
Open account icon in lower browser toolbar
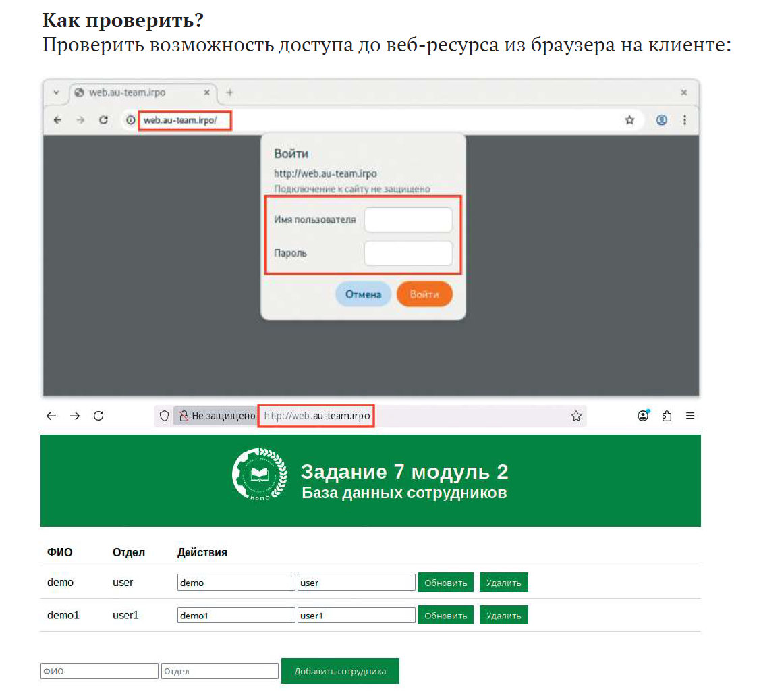[643, 416]
